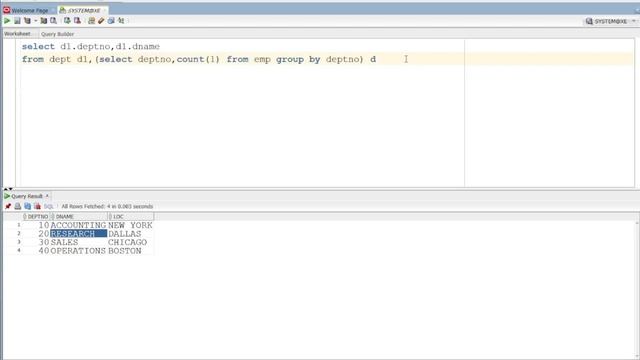
Task: Select the CHICAGO cell
Action: click(x=131, y=242)
